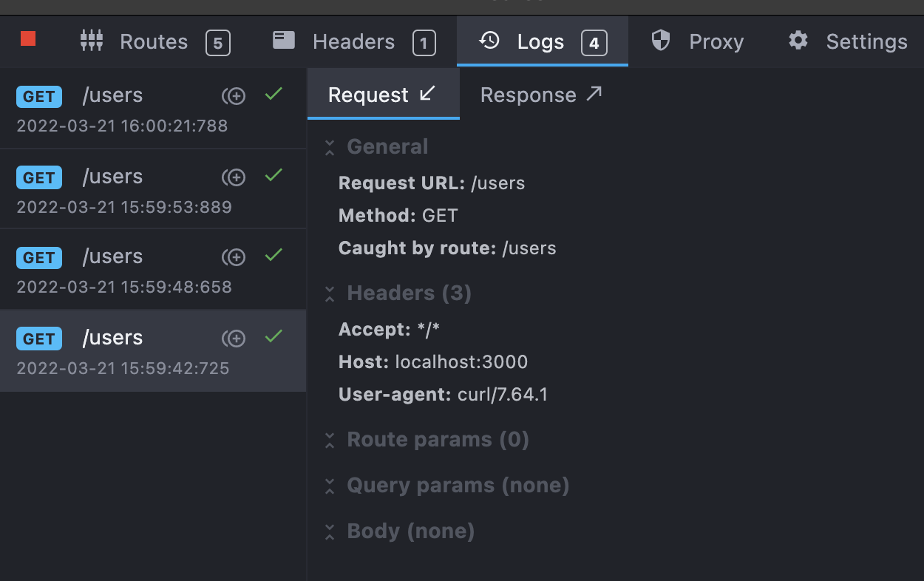The height and width of the screenshot is (581, 924).
Task: Collapse the Body (none) section
Action: point(330,531)
